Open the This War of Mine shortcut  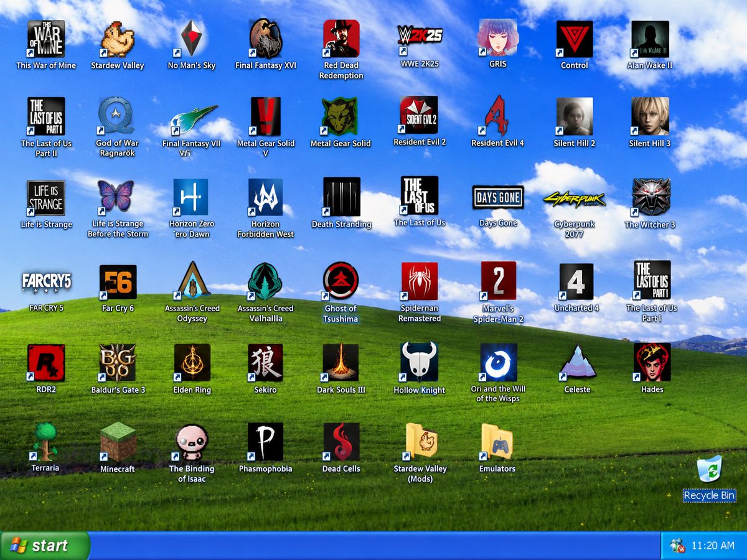46,39
